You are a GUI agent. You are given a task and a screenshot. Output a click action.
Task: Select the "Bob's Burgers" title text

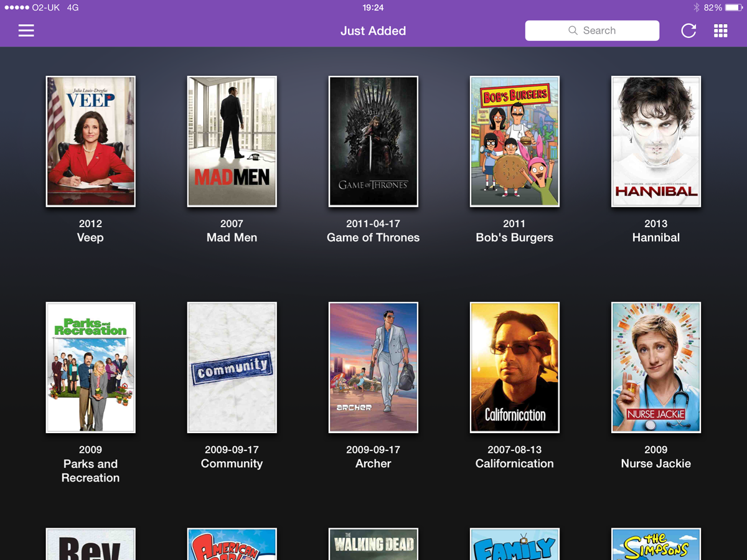coord(514,238)
